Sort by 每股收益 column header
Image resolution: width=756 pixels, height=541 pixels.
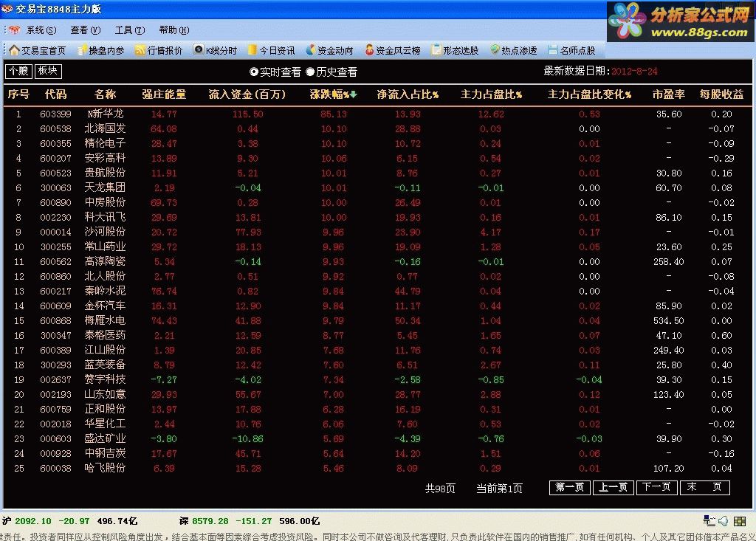722,94
